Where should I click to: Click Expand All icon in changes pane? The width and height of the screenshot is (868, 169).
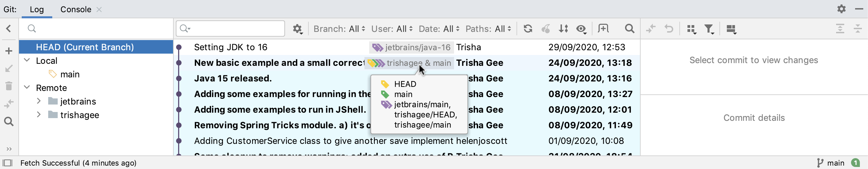click(x=840, y=29)
